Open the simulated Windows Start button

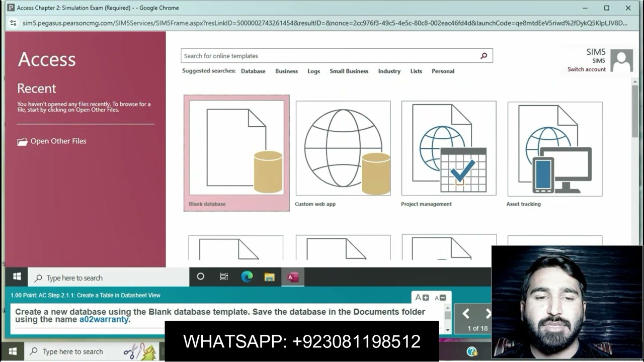pyautogui.click(x=17, y=277)
